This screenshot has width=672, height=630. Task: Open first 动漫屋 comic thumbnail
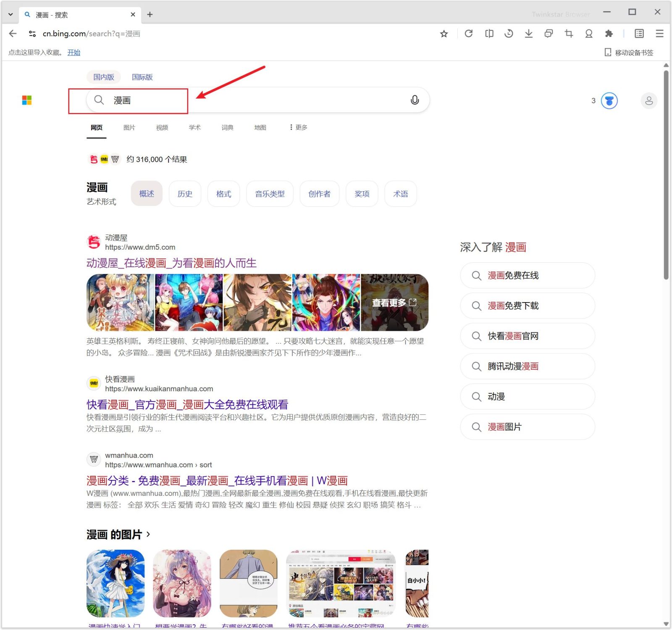point(120,303)
